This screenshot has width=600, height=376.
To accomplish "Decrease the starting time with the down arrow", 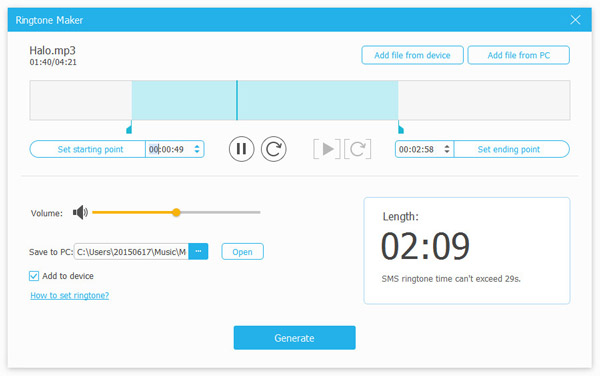I will click(x=197, y=152).
